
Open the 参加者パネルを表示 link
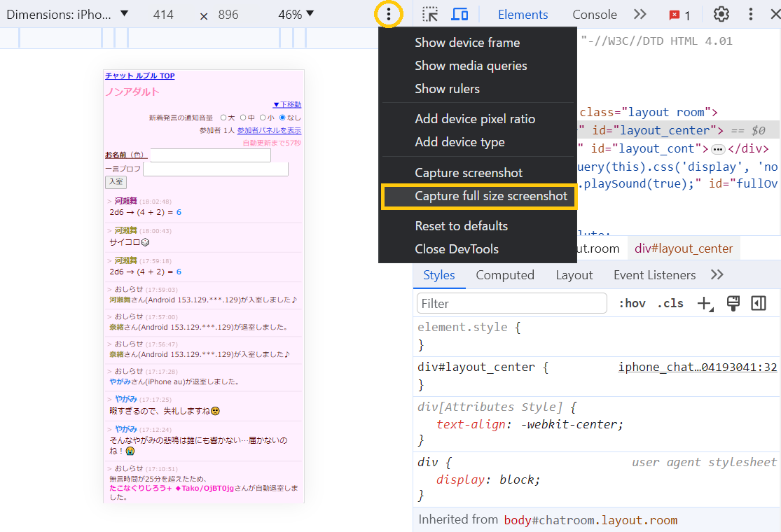(269, 131)
